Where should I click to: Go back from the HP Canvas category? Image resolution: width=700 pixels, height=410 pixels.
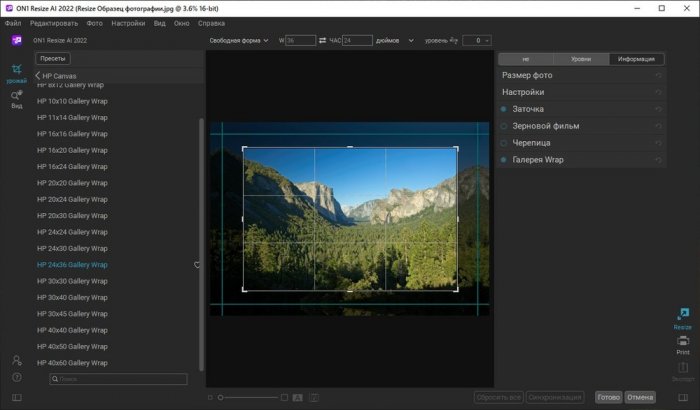[x=37, y=76]
